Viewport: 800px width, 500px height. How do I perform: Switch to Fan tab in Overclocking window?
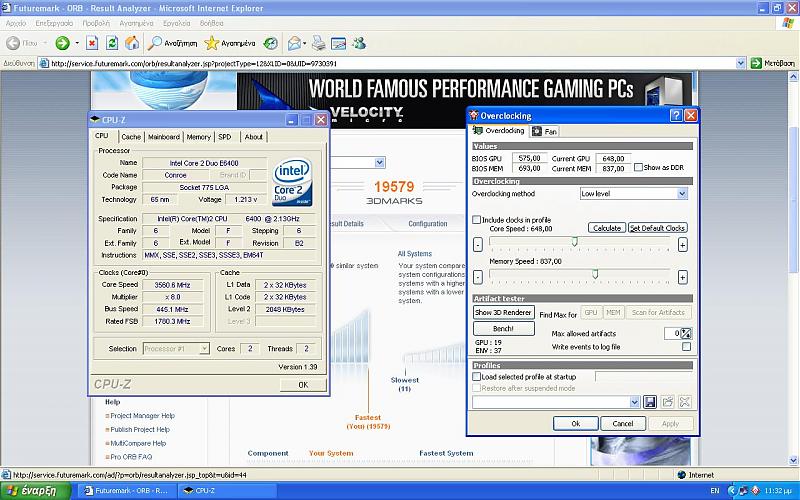click(x=545, y=131)
